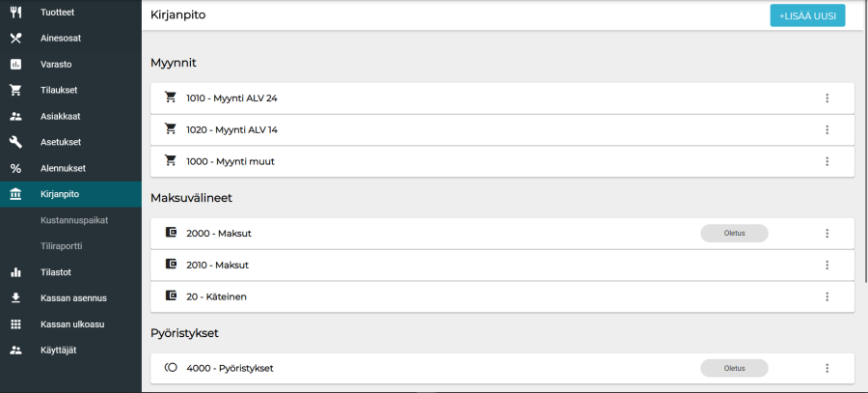The width and height of the screenshot is (868, 393).
Task: Open options menu for 1020 - Myynti ALV 14
Action: 827,129
